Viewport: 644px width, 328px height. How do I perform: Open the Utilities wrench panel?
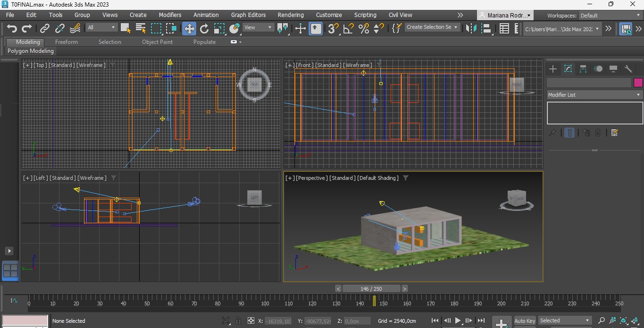[628, 69]
